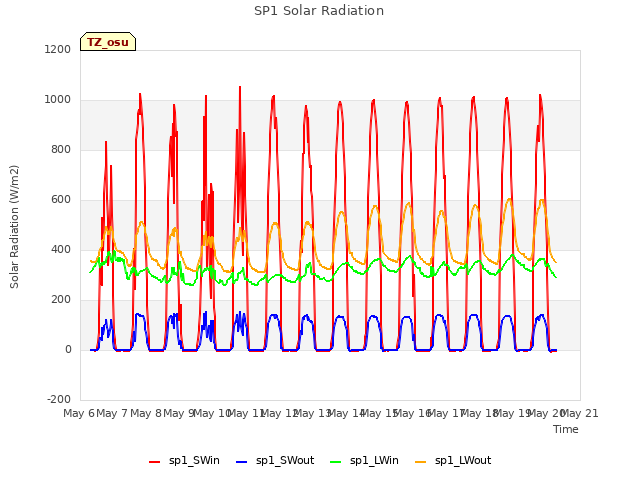Click the May 9 x-axis label
Viewport: 640px width, 480px height.
(x=179, y=413)
